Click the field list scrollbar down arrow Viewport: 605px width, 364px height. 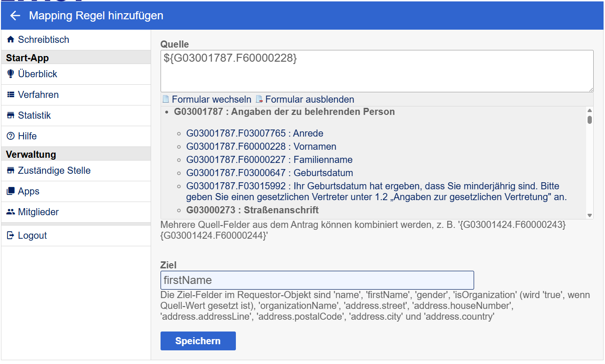(x=589, y=215)
